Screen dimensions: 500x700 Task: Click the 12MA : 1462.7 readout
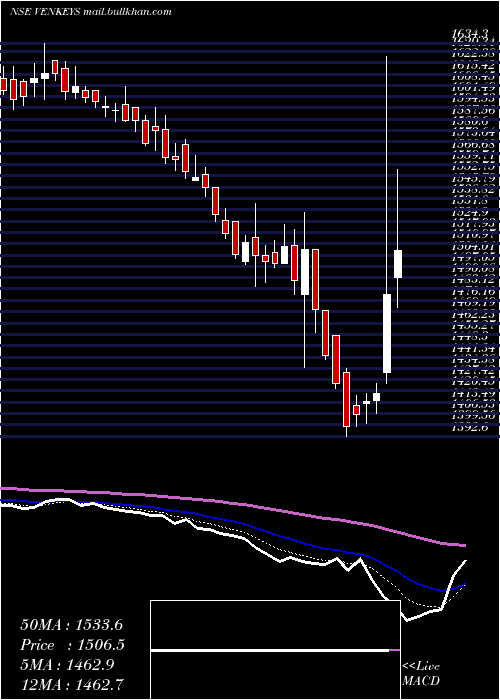tap(72, 685)
